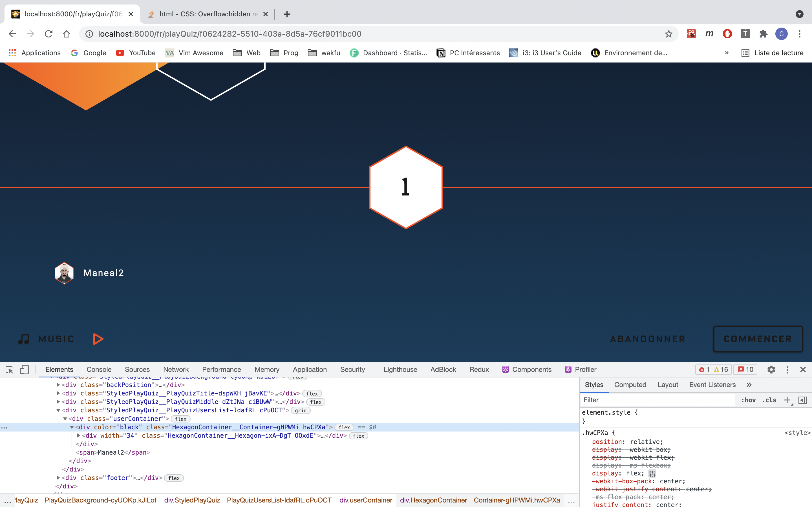Screen dimensions: 812x507
Task: Click the ABANDONNER button
Action: point(647,339)
